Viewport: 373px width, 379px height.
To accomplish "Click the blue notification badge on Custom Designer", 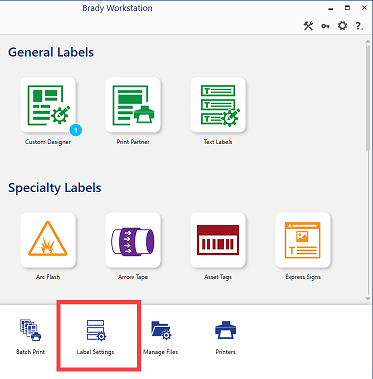I will 76,130.
